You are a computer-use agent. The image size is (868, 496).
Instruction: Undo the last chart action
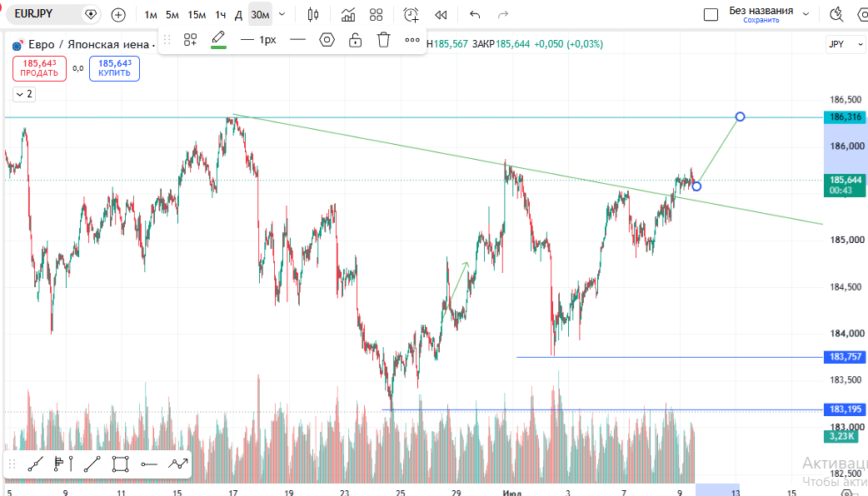pos(475,15)
